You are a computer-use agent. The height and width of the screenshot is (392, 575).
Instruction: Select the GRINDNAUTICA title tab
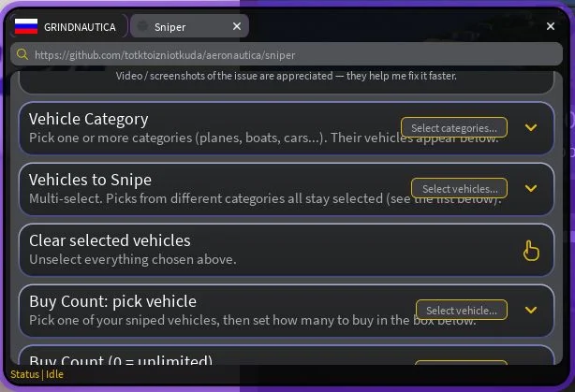pyautogui.click(x=69, y=26)
